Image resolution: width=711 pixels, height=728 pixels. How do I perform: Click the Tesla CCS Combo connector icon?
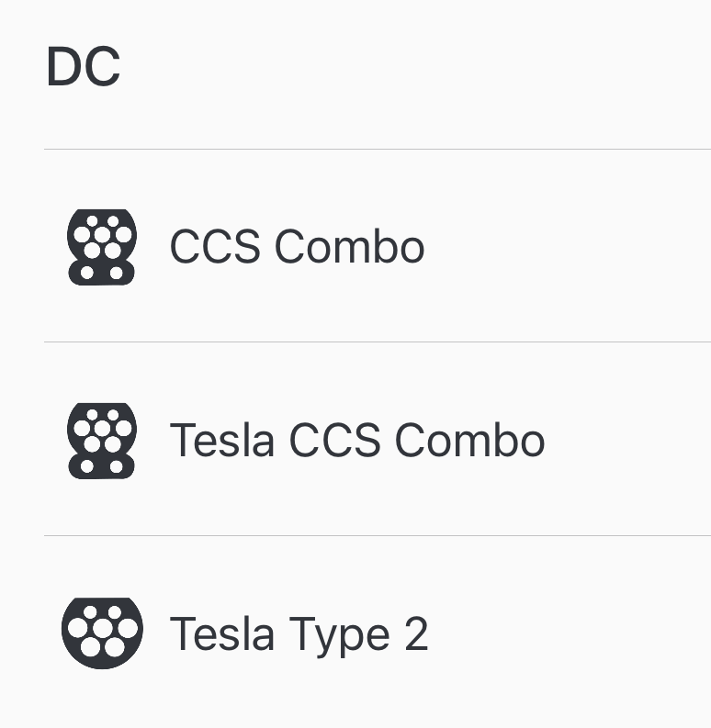tap(102, 440)
